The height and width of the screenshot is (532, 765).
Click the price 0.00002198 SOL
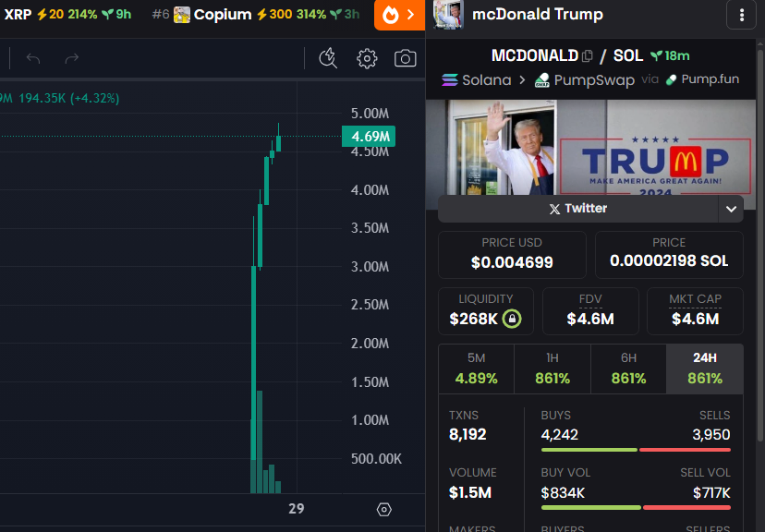pos(669,260)
